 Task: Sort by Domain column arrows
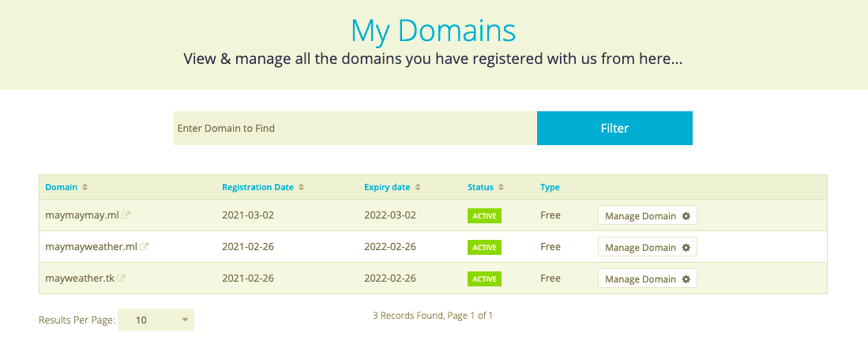pos(85,188)
